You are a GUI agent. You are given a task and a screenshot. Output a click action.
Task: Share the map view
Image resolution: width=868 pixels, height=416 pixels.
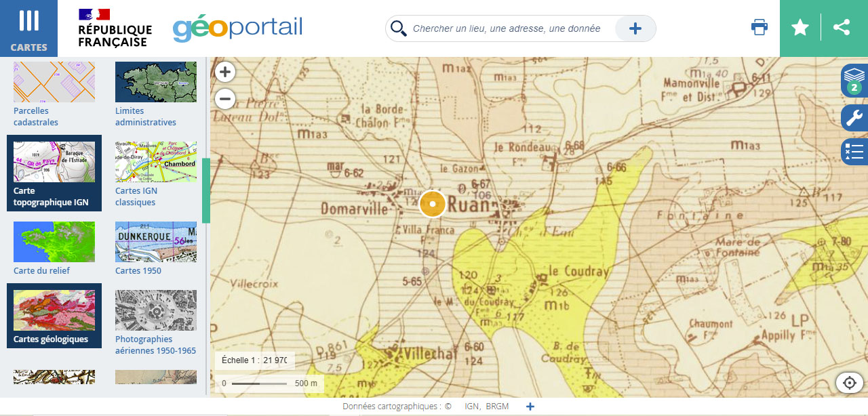click(842, 28)
